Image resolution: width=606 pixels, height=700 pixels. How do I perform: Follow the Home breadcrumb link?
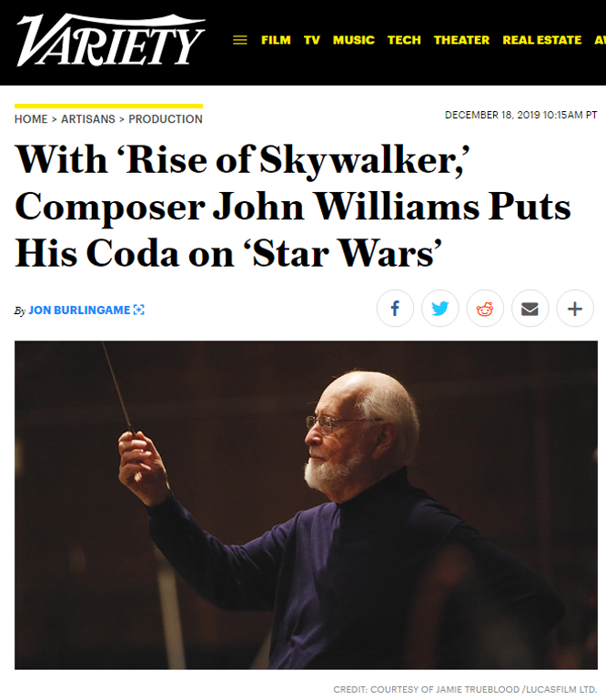[31, 119]
